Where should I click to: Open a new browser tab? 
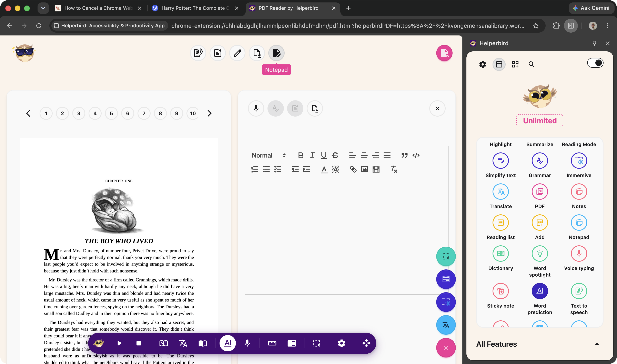(x=348, y=8)
